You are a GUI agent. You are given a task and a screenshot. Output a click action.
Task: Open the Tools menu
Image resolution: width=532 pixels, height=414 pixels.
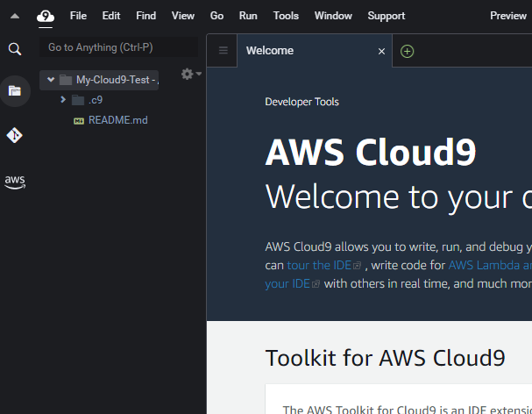tap(286, 16)
